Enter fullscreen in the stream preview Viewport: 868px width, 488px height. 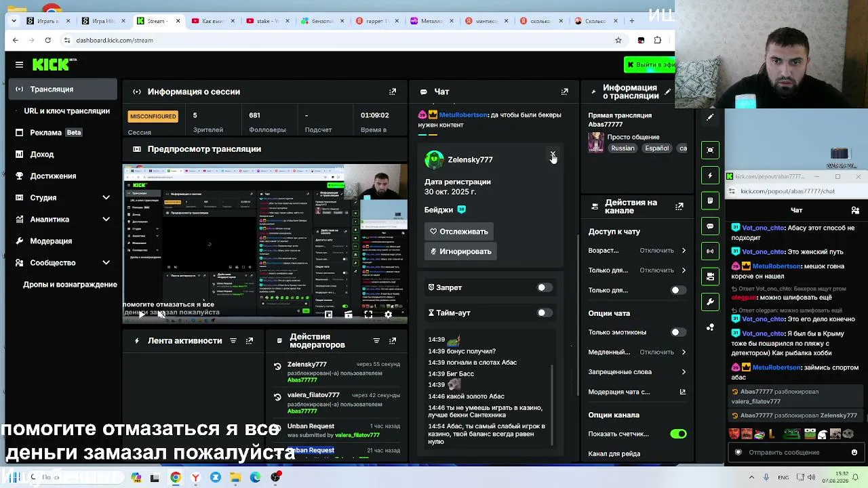(368, 314)
